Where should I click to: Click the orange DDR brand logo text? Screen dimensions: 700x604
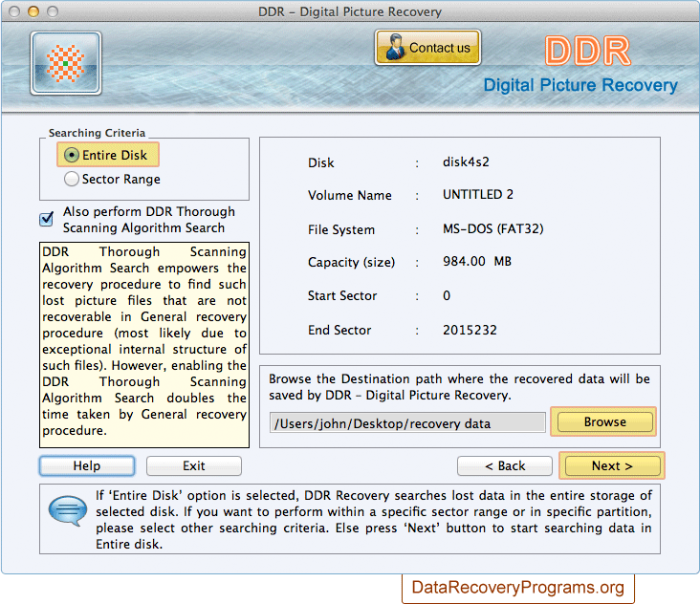(586, 52)
